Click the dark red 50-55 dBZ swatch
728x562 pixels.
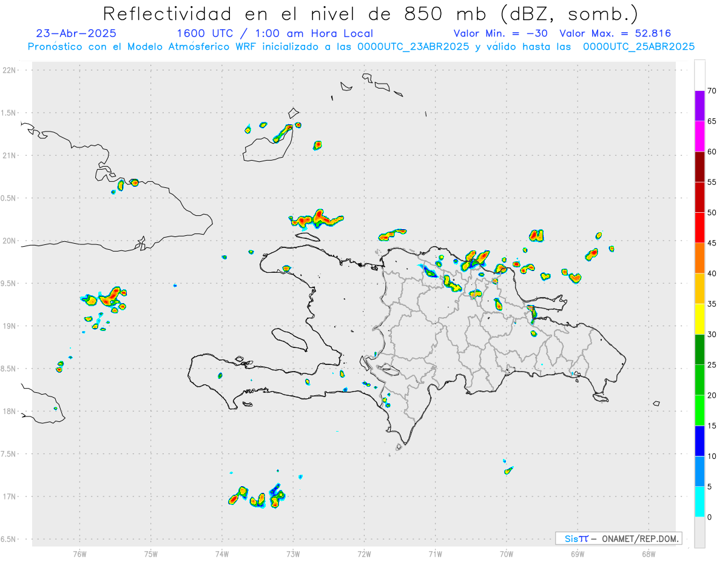tap(699, 197)
